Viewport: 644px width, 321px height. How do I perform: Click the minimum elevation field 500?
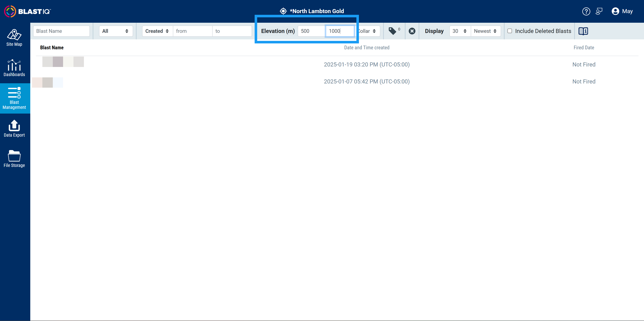click(311, 31)
